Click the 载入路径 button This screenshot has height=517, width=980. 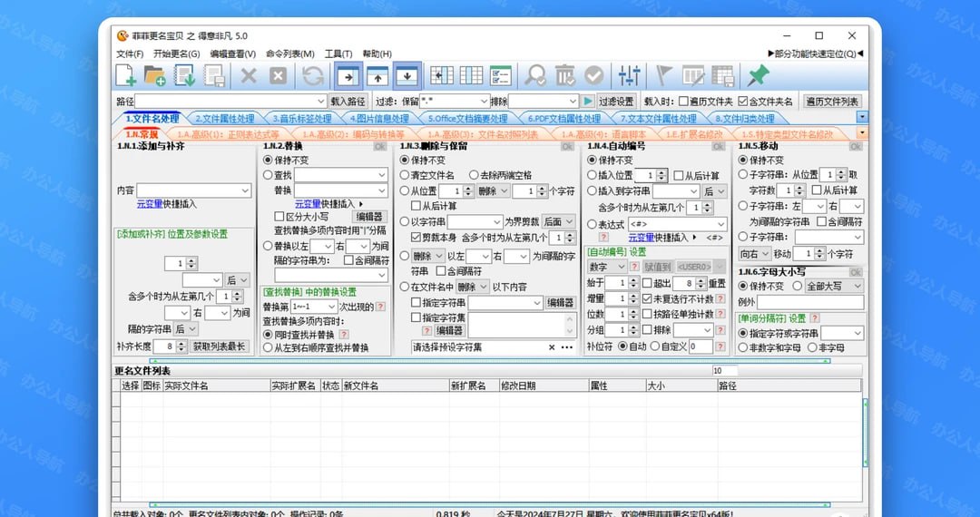[348, 102]
